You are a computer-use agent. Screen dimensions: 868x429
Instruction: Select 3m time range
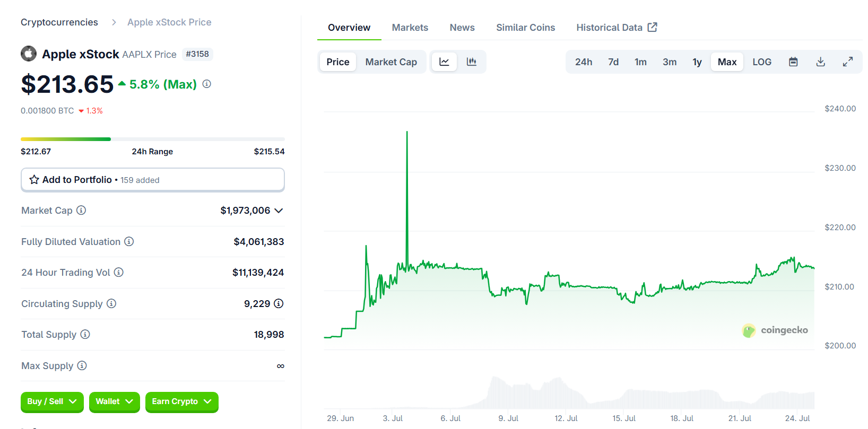point(670,62)
